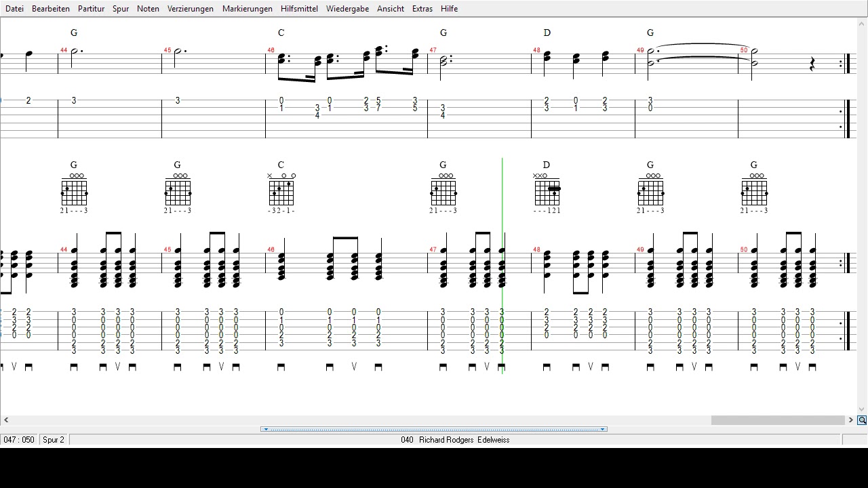The width and height of the screenshot is (868, 488).
Task: Click the left handle of the dotted range bar
Action: pos(266,429)
